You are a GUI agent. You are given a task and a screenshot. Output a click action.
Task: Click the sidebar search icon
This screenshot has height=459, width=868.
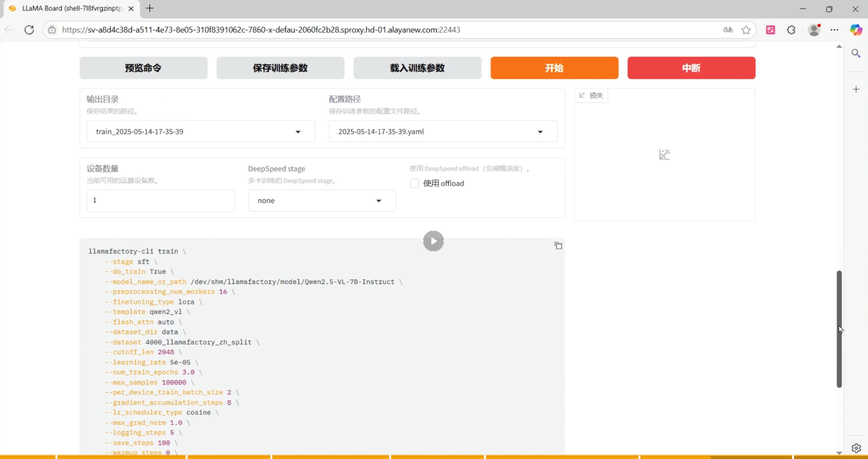tap(856, 54)
